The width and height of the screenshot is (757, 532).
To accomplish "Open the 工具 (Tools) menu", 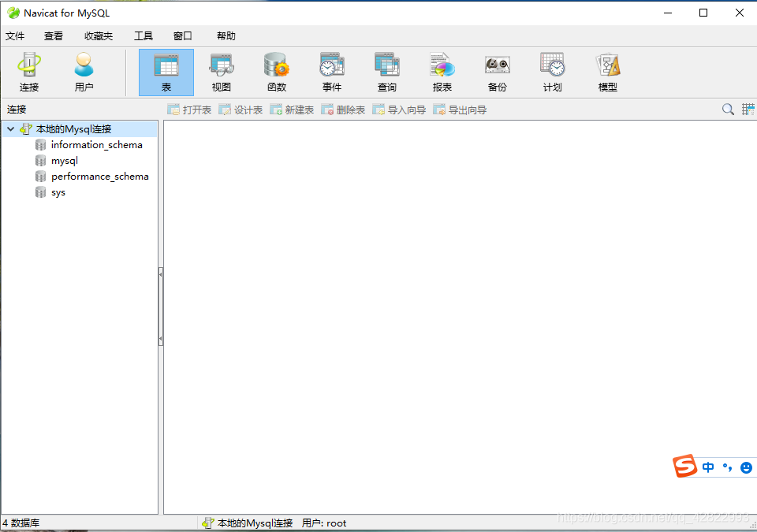I will [x=144, y=35].
